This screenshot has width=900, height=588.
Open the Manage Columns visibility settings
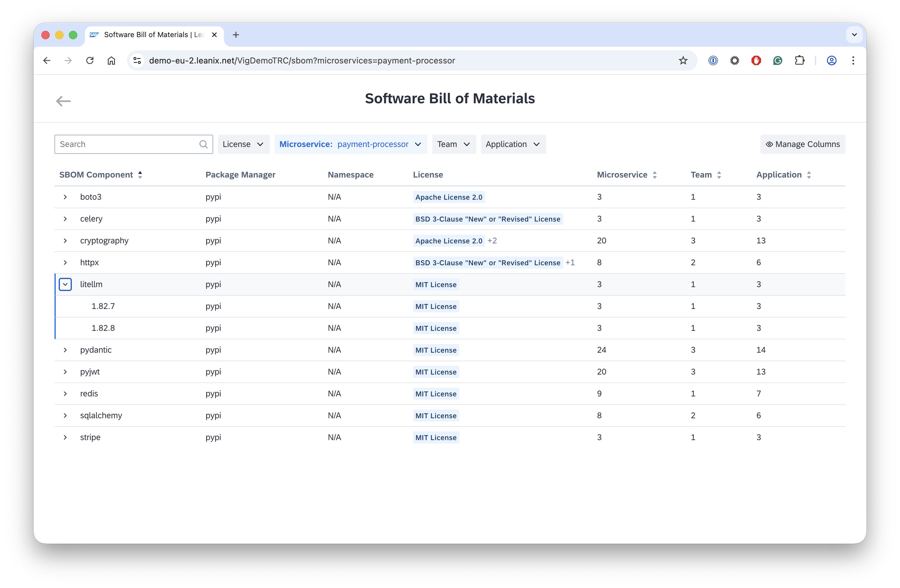[x=802, y=144]
